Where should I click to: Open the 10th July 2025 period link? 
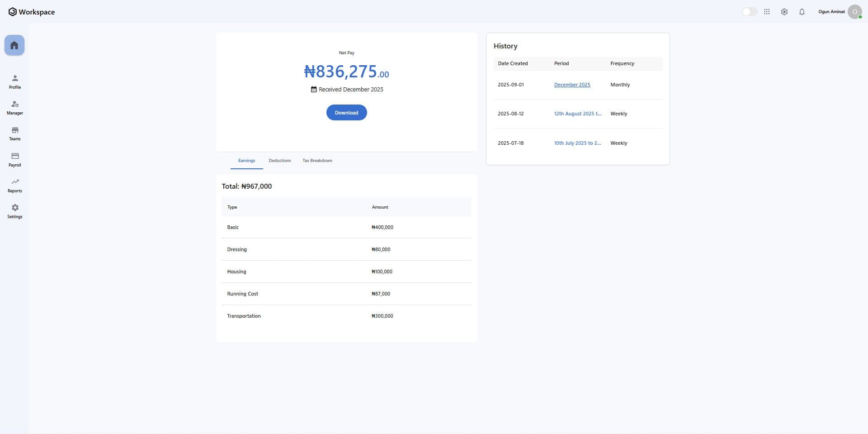tap(578, 143)
